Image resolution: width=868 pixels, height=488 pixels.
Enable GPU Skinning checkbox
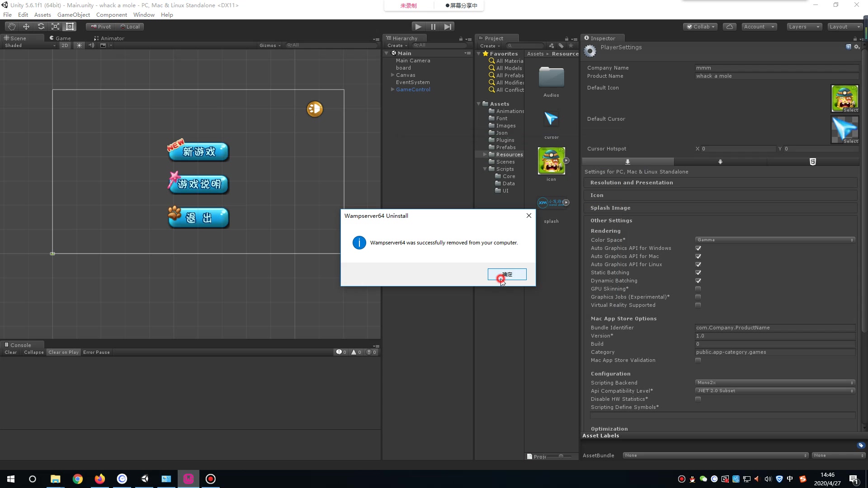point(698,289)
